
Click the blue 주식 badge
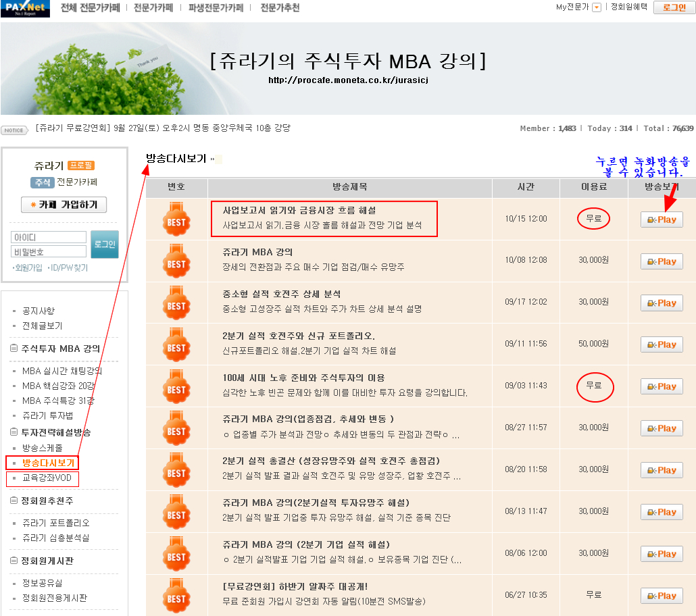[42, 182]
